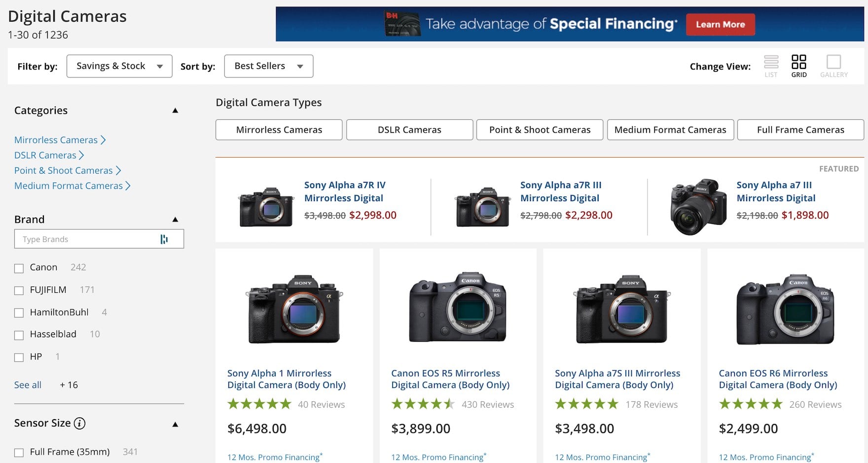
Task: Check the Canon brand checkbox
Action: click(19, 268)
